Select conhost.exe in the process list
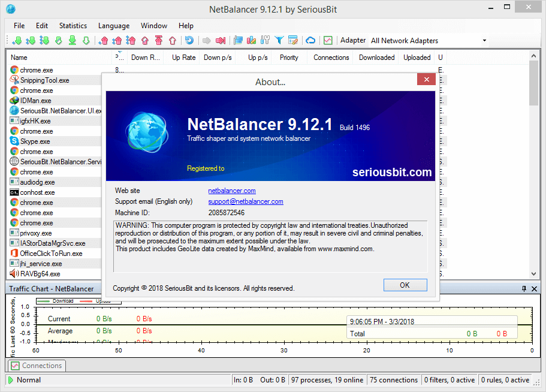The width and height of the screenshot is (546, 392). (37, 192)
